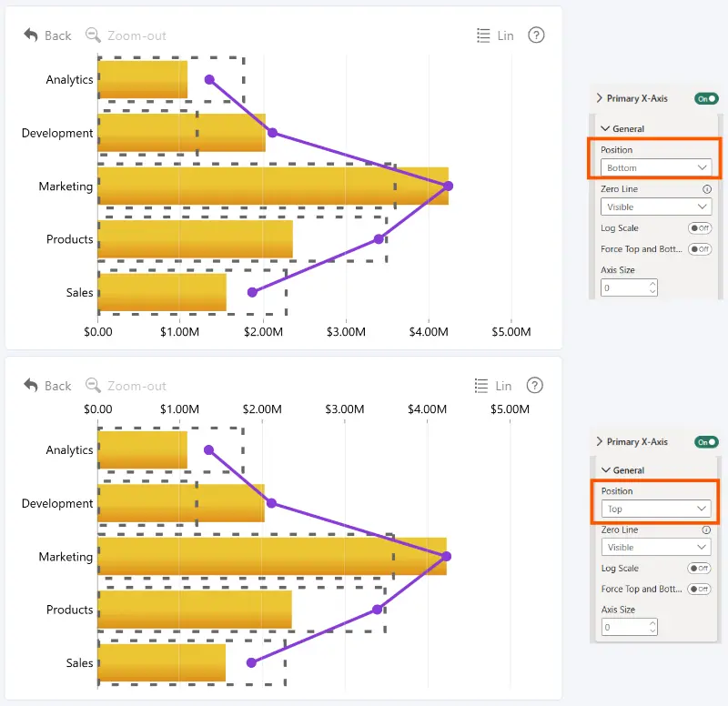The width and height of the screenshot is (728, 706).
Task: Decrease Axis Size with the down arrow in the lower panel
Action: point(652,631)
